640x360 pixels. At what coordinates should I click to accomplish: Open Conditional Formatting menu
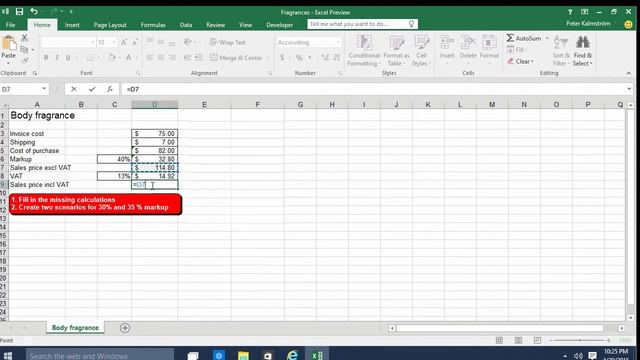click(x=364, y=51)
